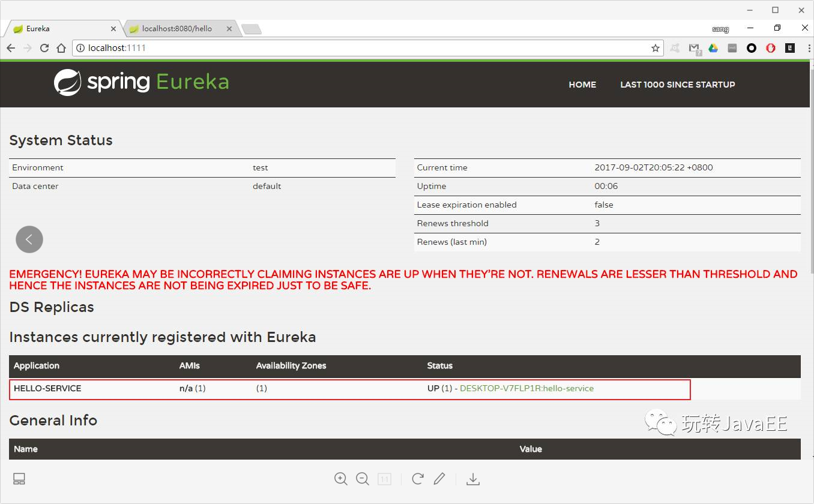Open the HOME navigation item

582,85
